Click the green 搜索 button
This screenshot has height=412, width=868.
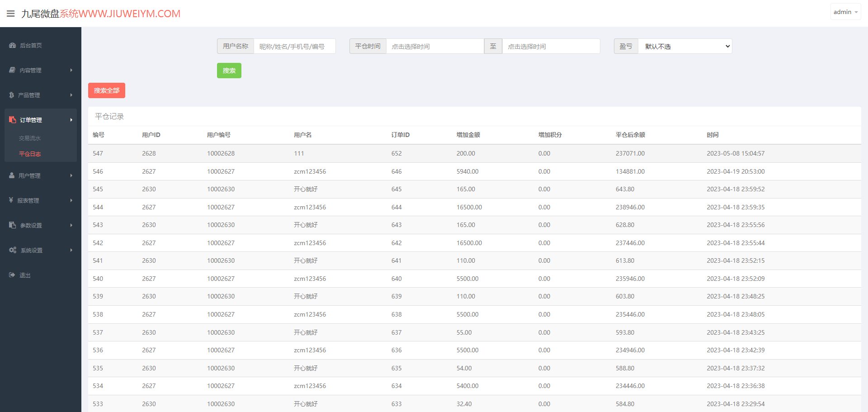click(229, 71)
